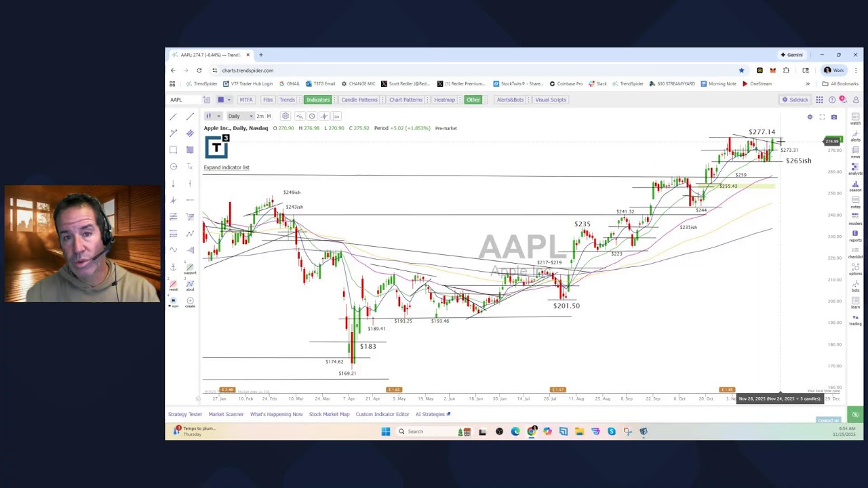Open the Daily timeframe dropdown

240,116
